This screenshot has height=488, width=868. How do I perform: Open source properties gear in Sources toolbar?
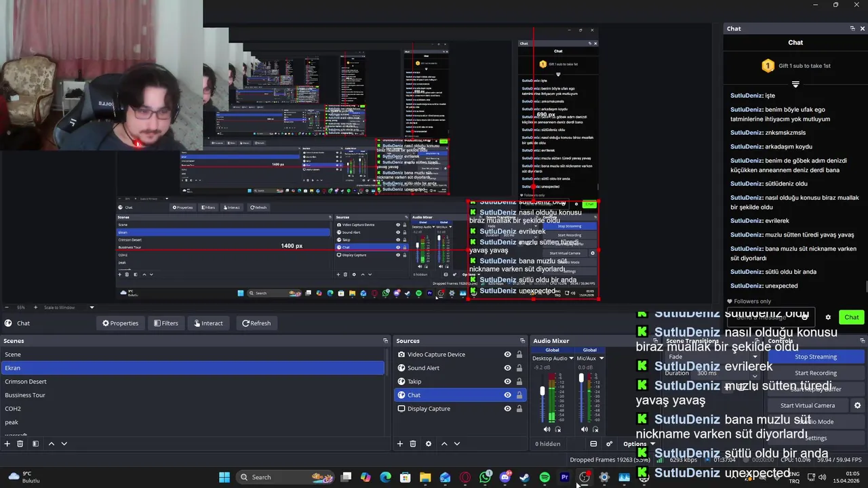click(x=428, y=444)
